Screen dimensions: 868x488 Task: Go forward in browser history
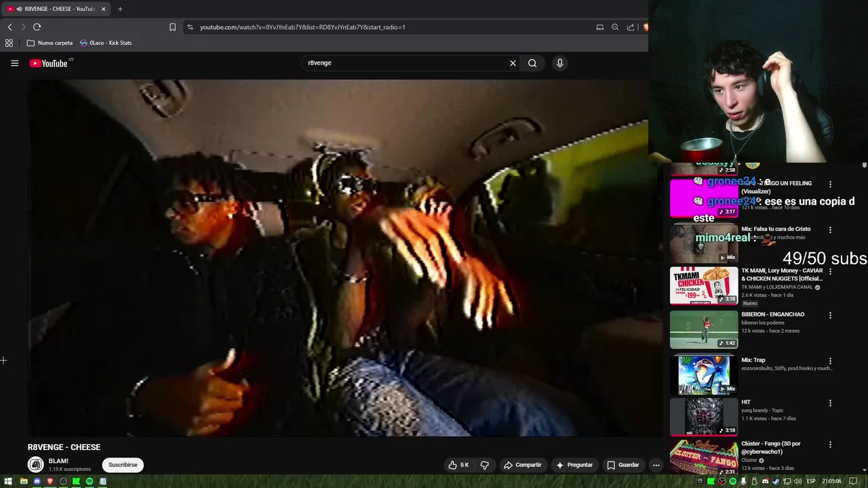pyautogui.click(x=23, y=27)
